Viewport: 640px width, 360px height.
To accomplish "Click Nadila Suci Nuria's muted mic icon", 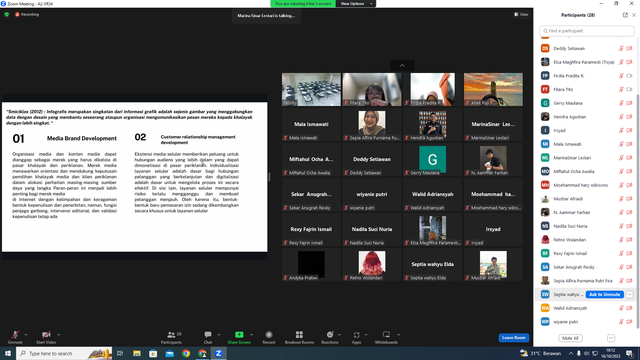I will point(621,226).
